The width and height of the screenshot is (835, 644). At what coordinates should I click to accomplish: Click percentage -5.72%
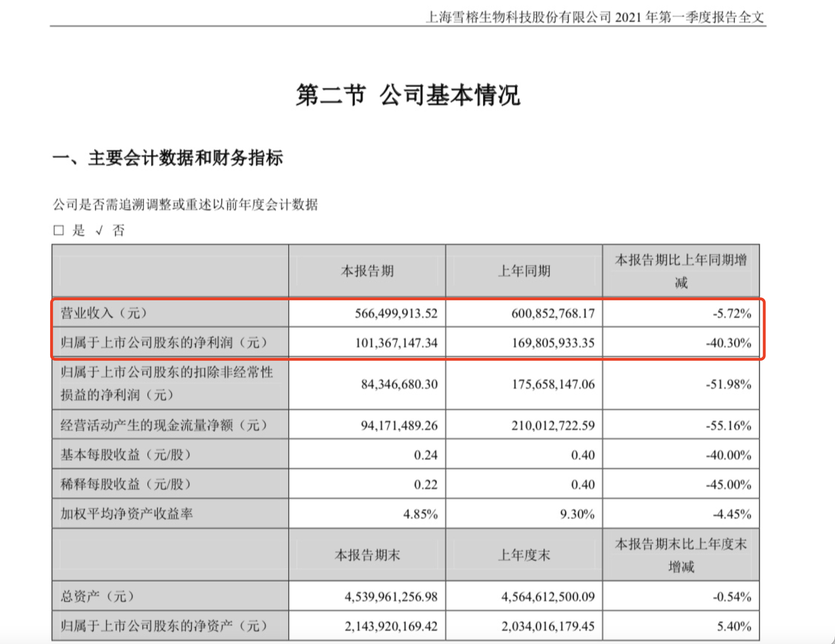point(732,313)
